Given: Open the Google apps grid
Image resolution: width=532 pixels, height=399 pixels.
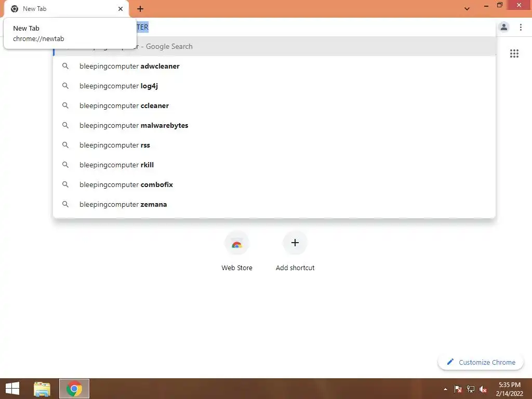Looking at the screenshot, I should 514,54.
